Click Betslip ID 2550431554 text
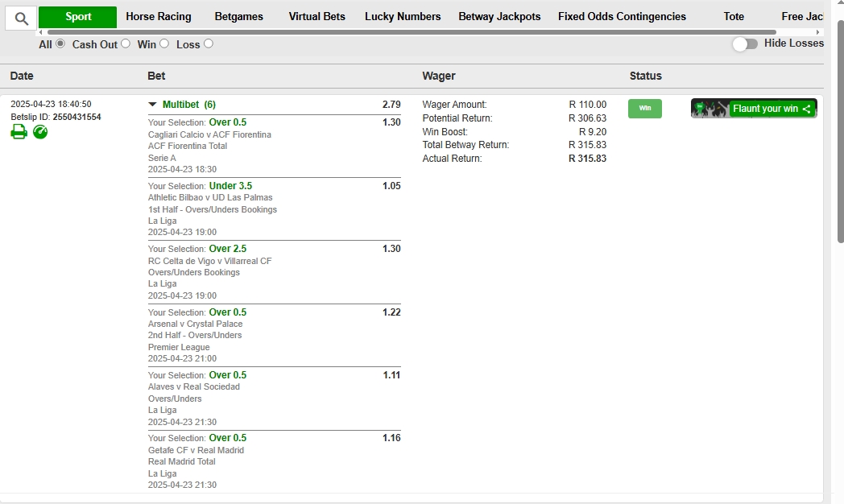Viewport: 844px width, 504px height. point(56,117)
